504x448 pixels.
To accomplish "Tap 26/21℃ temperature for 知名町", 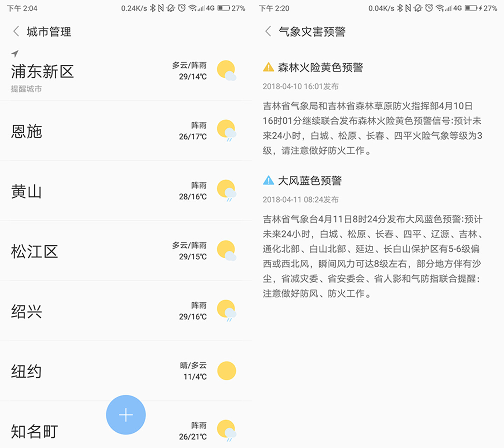I will click(193, 437).
